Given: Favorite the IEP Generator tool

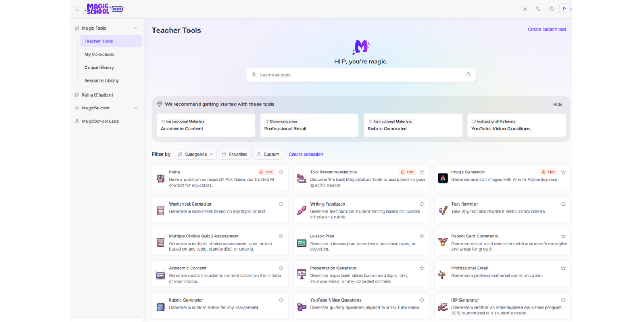Looking at the screenshot, I should pos(563,300).
